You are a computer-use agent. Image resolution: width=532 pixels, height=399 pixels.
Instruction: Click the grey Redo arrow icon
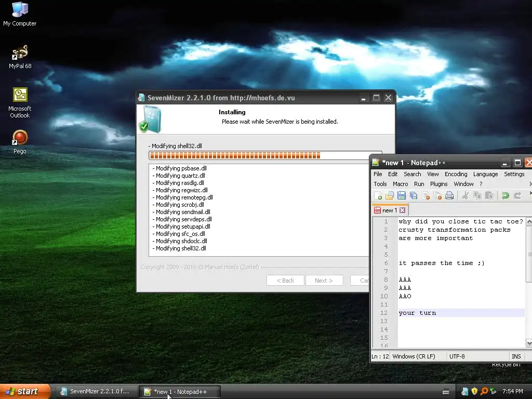click(x=517, y=195)
